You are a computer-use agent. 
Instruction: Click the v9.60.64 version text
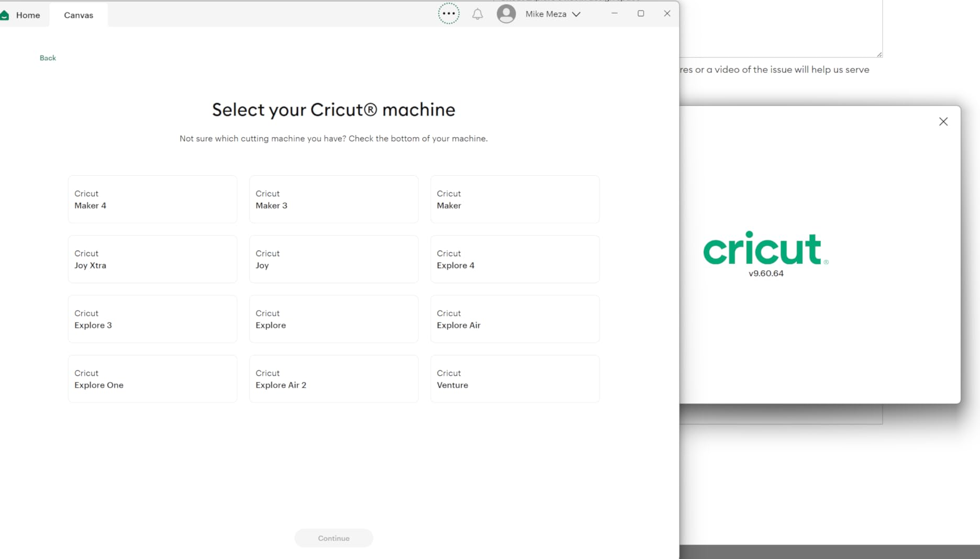(766, 273)
